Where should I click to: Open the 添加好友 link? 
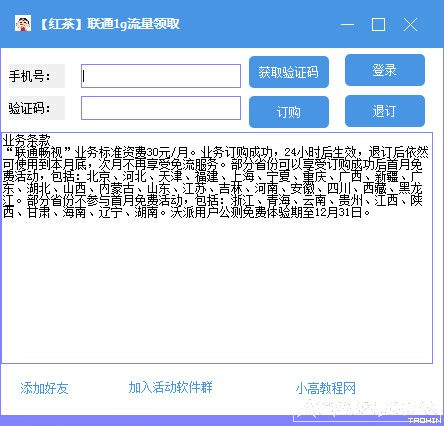pos(44,388)
